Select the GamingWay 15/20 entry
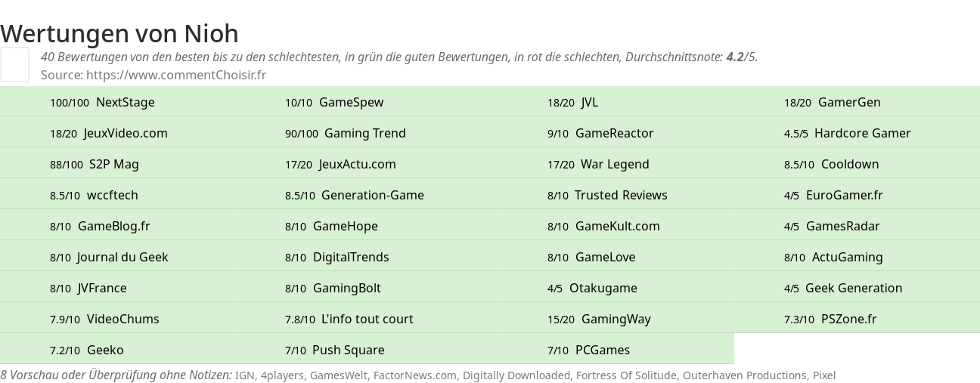This screenshot has width=980, height=383. click(x=599, y=319)
